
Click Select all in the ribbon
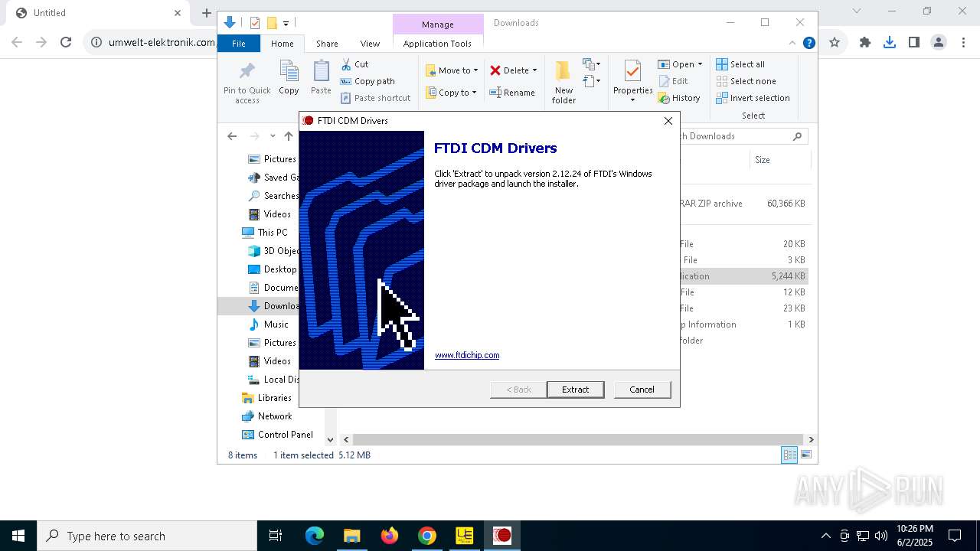[x=740, y=64]
